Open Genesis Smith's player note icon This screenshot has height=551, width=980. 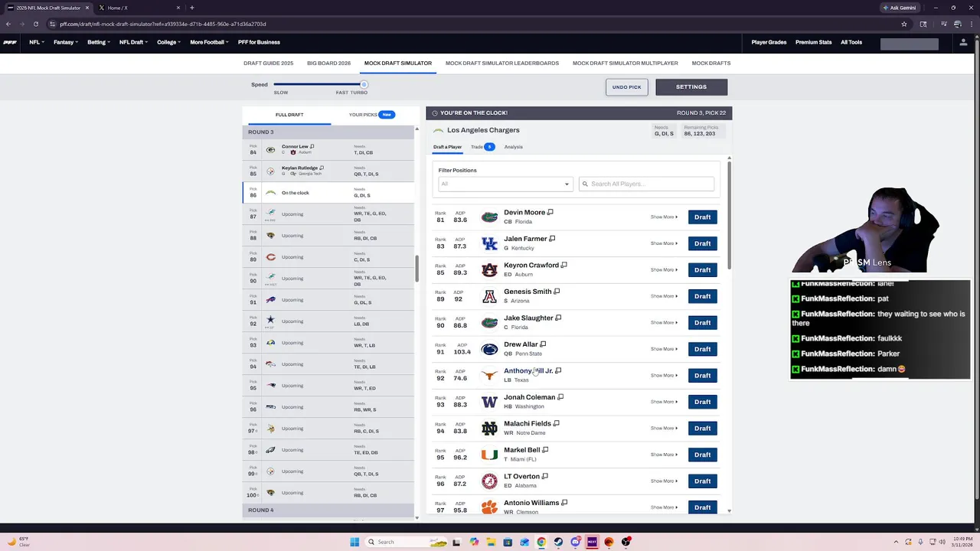(x=557, y=292)
